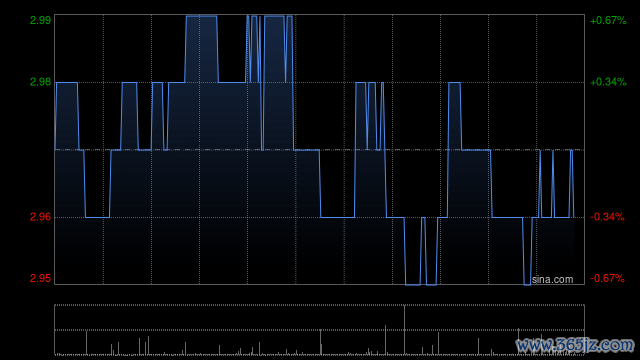Screen dimensions: 640x360
Task: Select the 2.95 price axis label
Action: tap(40, 278)
